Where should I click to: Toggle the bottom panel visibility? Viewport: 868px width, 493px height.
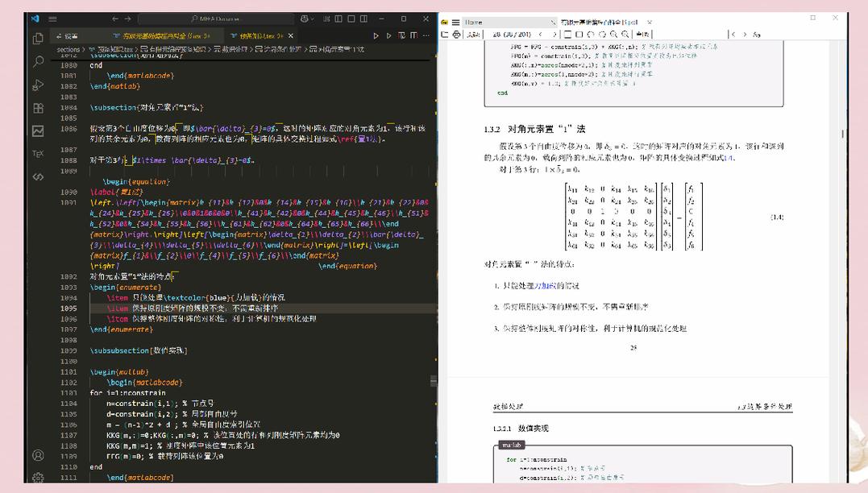coord(351,19)
